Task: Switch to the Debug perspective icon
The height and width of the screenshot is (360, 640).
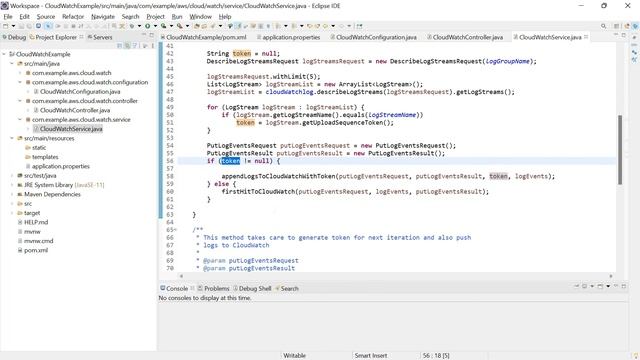Action: click(x=636, y=26)
